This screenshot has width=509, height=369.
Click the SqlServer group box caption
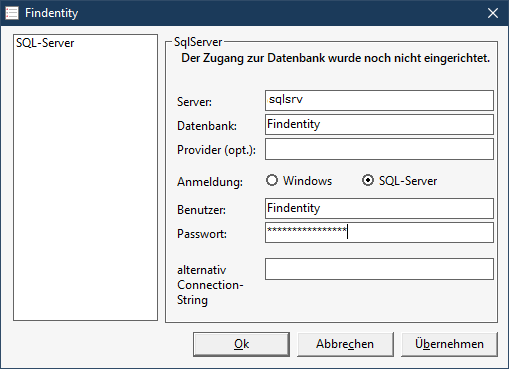198,42
